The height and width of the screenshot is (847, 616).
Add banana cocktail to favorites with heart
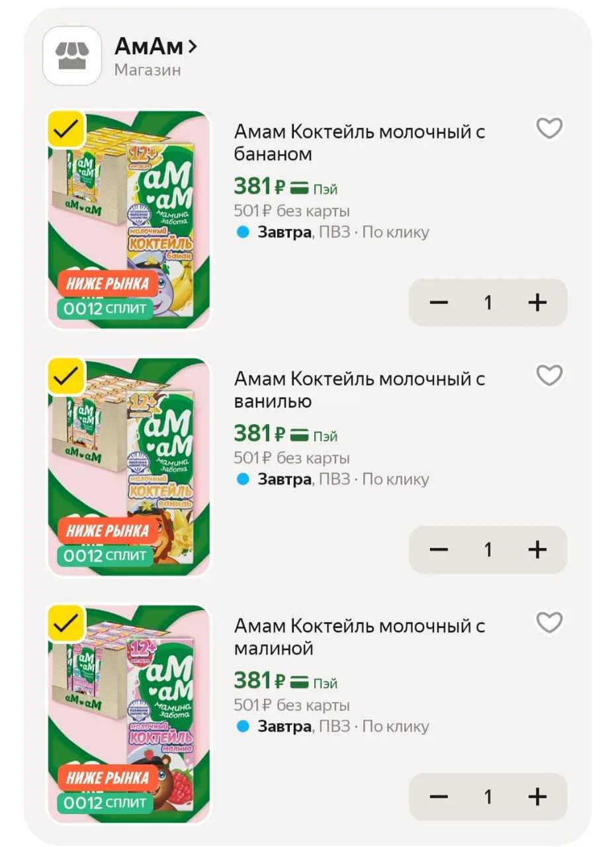(x=549, y=128)
